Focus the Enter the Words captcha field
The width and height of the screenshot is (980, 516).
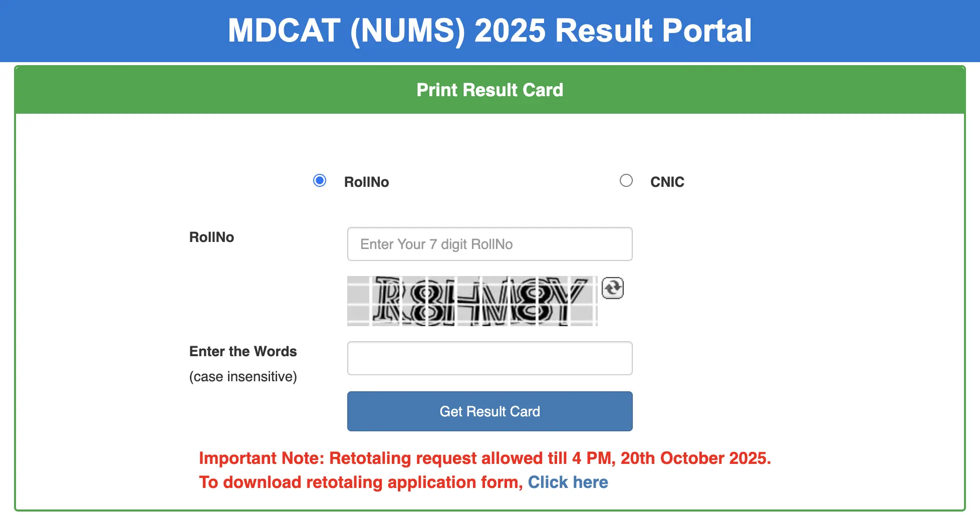click(x=489, y=358)
